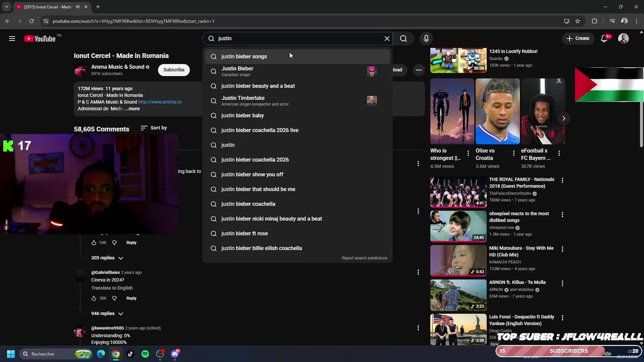Open options menu for the @GabrielBaies comment
644x362 pixels.
(x=418, y=272)
